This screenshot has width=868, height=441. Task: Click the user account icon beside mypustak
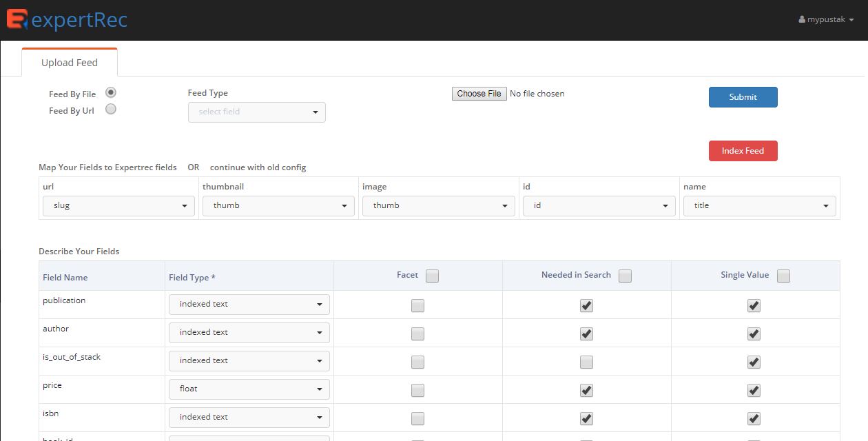(x=800, y=19)
